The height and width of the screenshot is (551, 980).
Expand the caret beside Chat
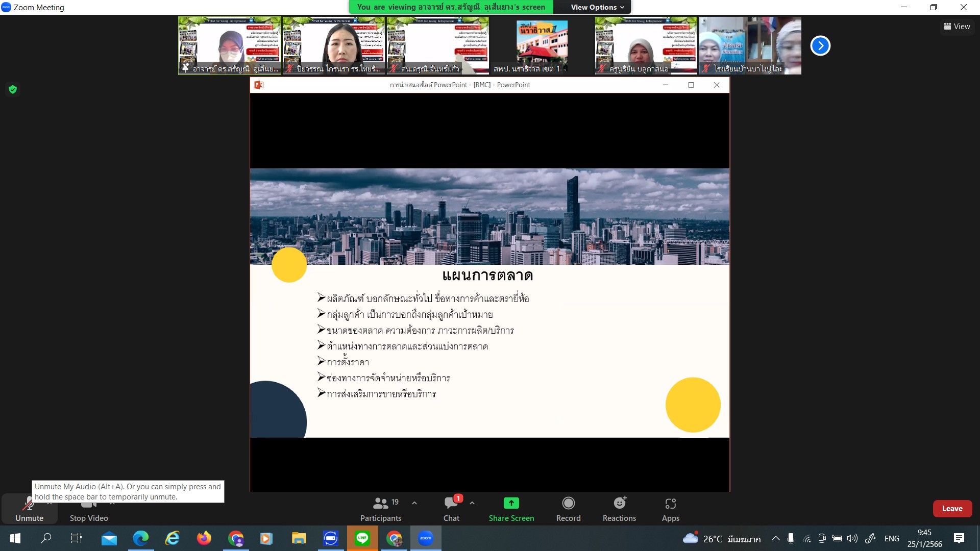tap(472, 503)
